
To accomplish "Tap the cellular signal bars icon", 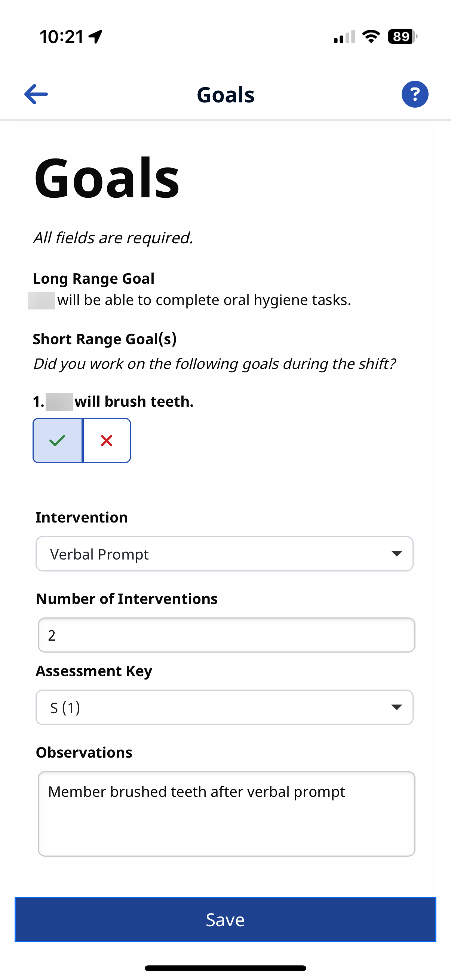I will coord(344,37).
